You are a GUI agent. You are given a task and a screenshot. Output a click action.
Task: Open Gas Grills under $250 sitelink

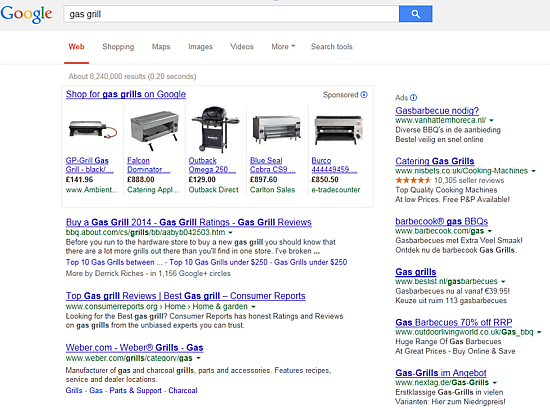tap(310, 262)
